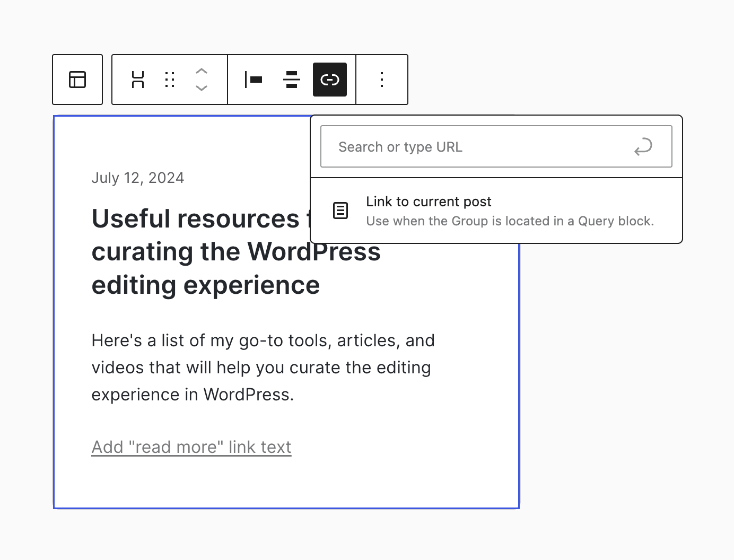Image resolution: width=734 pixels, height=560 pixels.
Task: Click the document icon beside Link to current post
Action: [340, 211]
